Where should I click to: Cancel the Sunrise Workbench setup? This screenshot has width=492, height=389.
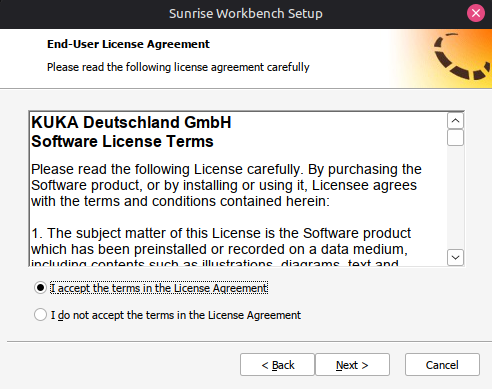click(x=442, y=365)
